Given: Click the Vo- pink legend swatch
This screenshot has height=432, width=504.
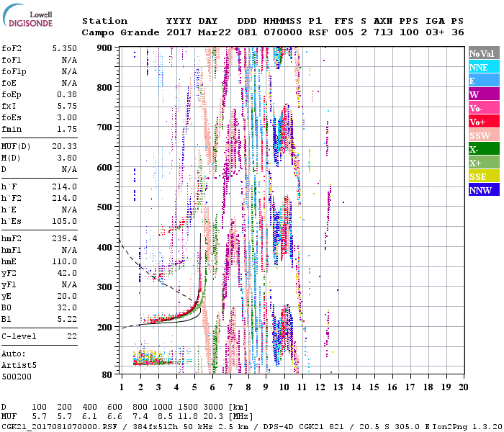Looking at the screenshot, I should 482,108.
